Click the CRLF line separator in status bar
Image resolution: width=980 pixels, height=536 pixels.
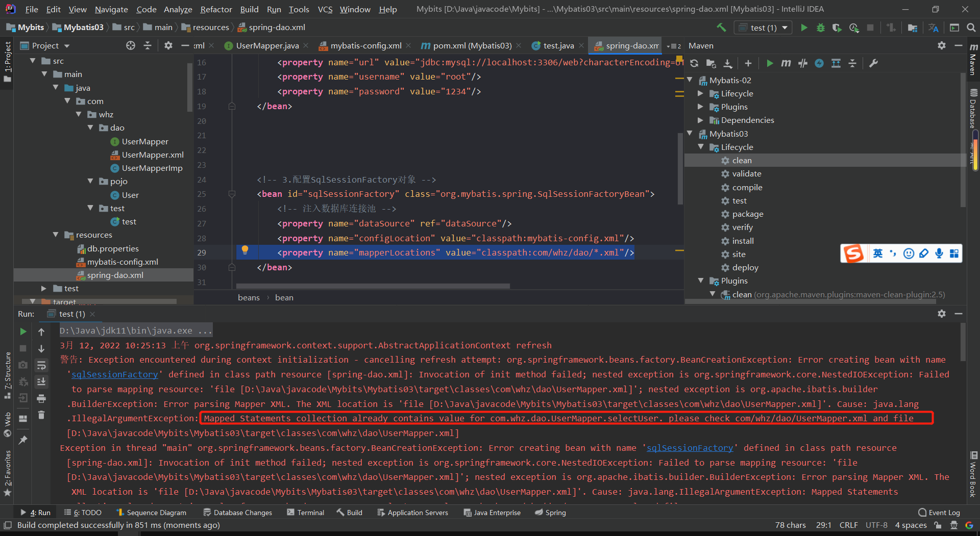[x=848, y=525]
